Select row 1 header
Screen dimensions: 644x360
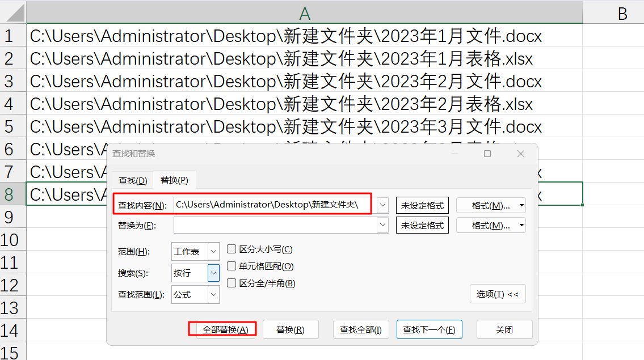click(12, 36)
